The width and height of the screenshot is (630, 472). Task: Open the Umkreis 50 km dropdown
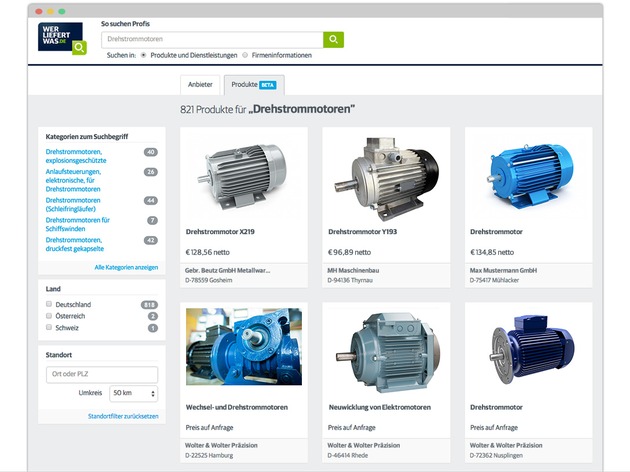point(133,394)
